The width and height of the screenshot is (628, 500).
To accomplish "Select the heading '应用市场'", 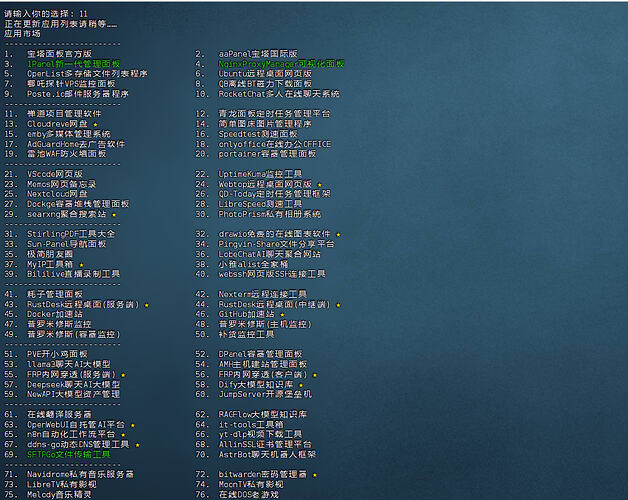I will tap(22, 34).
